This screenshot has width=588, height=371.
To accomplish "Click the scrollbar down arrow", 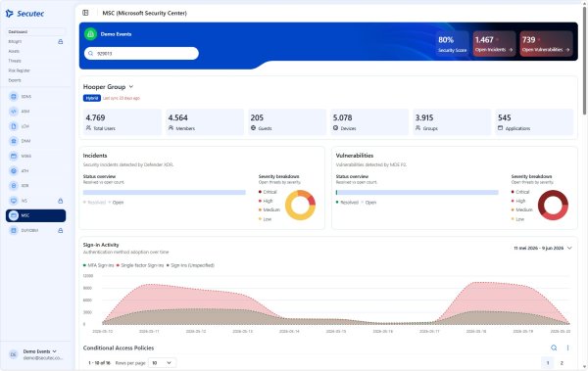I will click(584, 368).
